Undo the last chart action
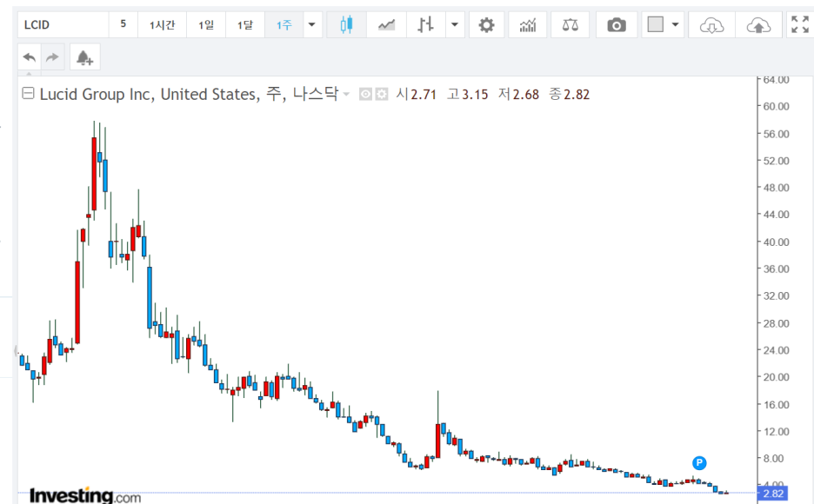814x504 pixels. [29, 57]
